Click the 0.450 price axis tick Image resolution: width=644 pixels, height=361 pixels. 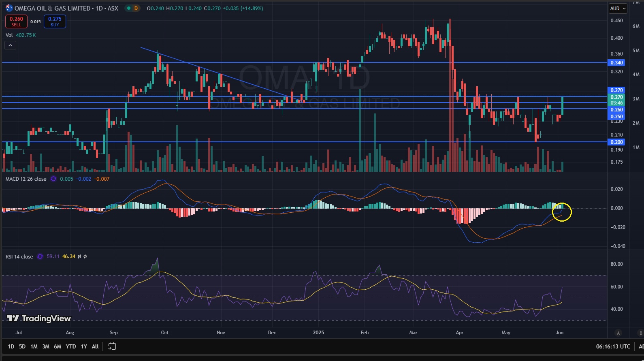click(x=616, y=21)
